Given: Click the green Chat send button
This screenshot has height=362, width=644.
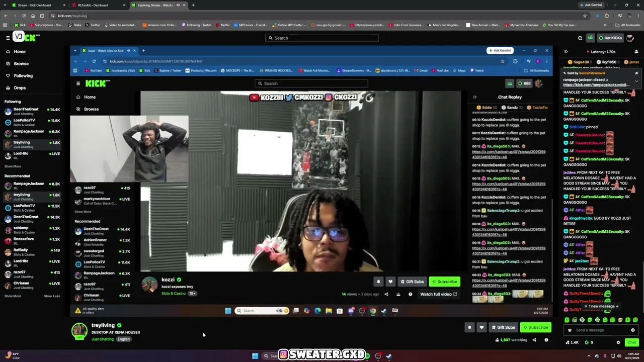Looking at the screenshot, I should point(631,342).
